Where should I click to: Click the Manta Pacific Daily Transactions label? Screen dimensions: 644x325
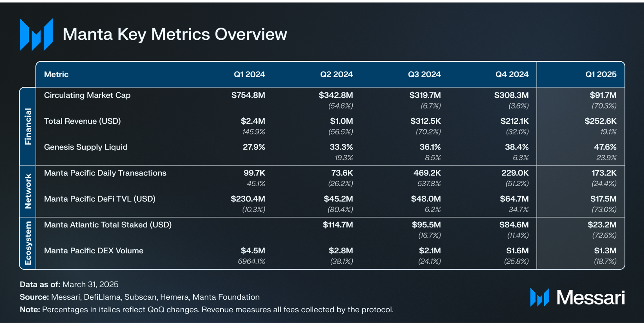tap(105, 173)
